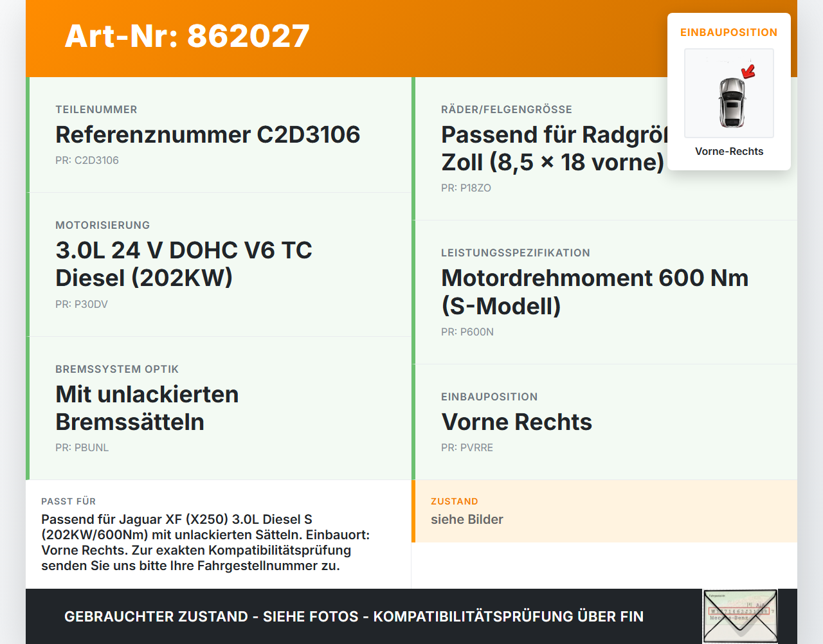Viewport: 823px width, 644px height.
Task: Click the EINBAUPOSITION card title
Action: click(729, 32)
